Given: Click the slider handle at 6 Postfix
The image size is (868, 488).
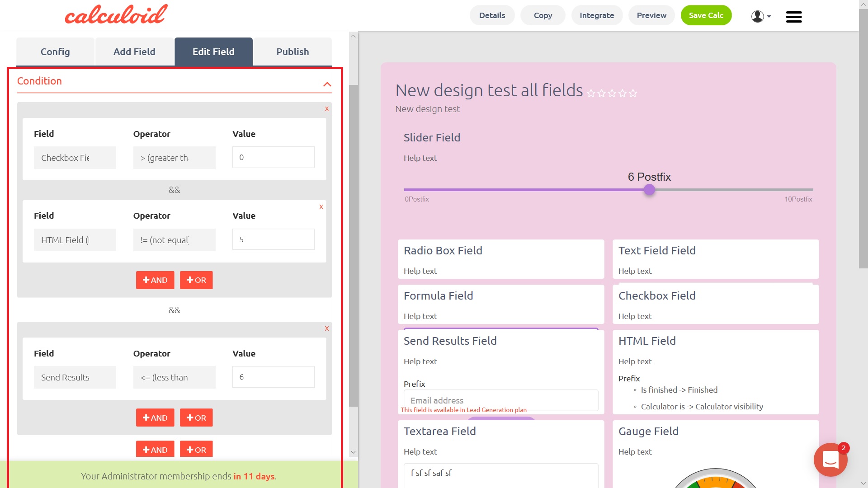Looking at the screenshot, I should pyautogui.click(x=649, y=190).
